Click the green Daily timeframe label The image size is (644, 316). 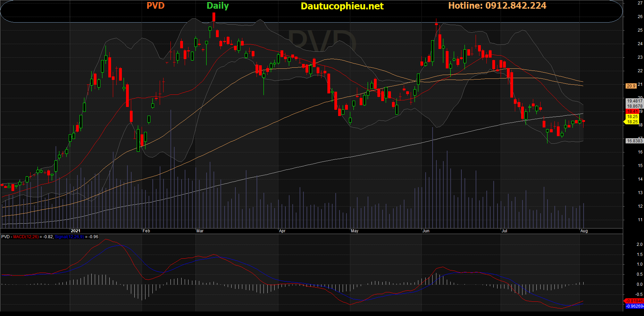(x=218, y=6)
